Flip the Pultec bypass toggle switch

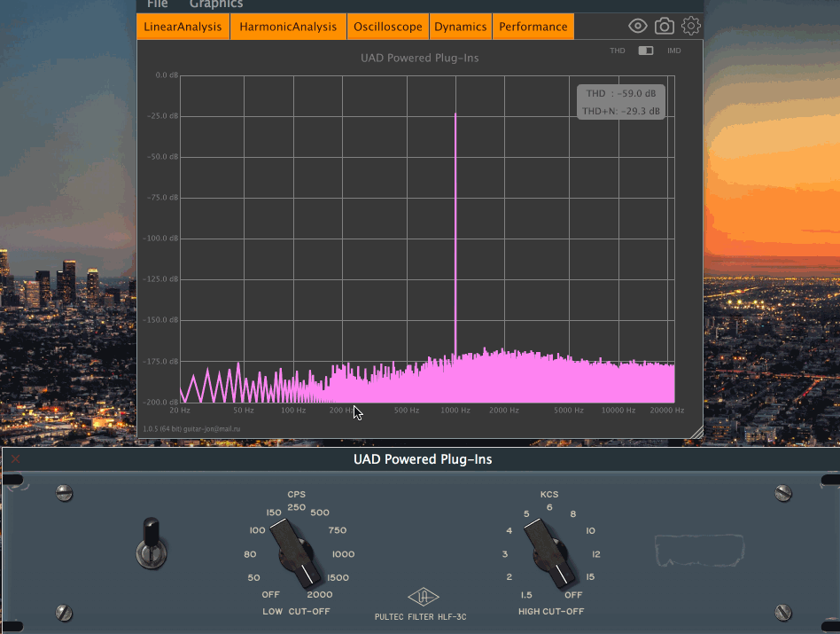tap(152, 543)
